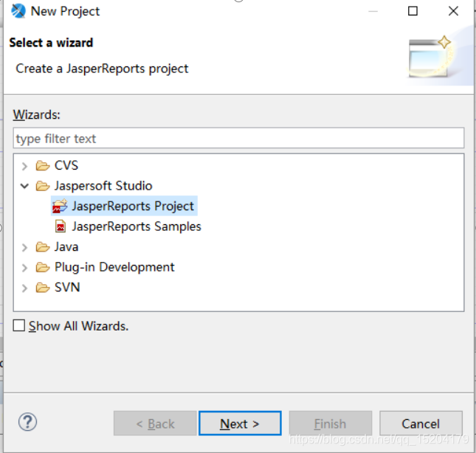Expand the CVS tree node
The image size is (476, 453).
[24, 166]
